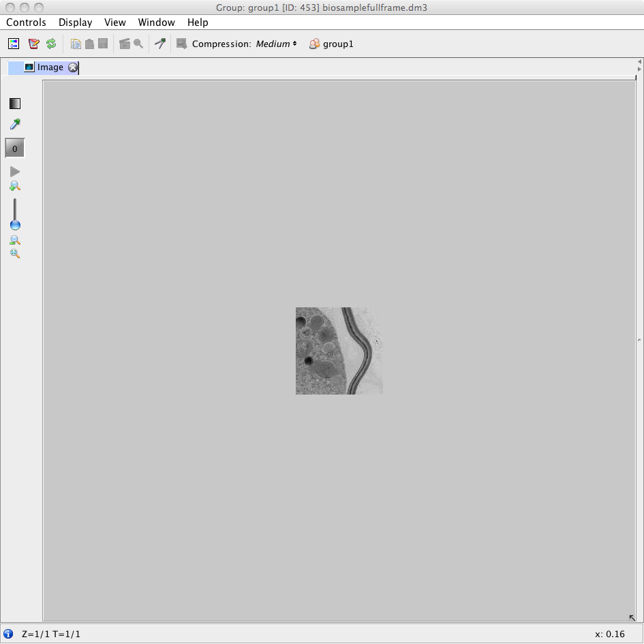Open the Compression Medium dropdown
644x644 pixels.
(276, 44)
